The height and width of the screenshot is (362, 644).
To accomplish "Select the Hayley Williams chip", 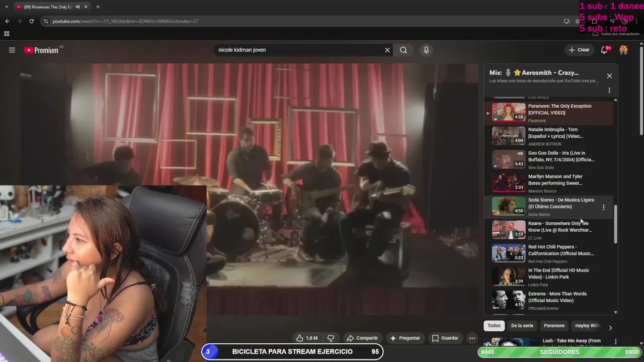I will (587, 326).
